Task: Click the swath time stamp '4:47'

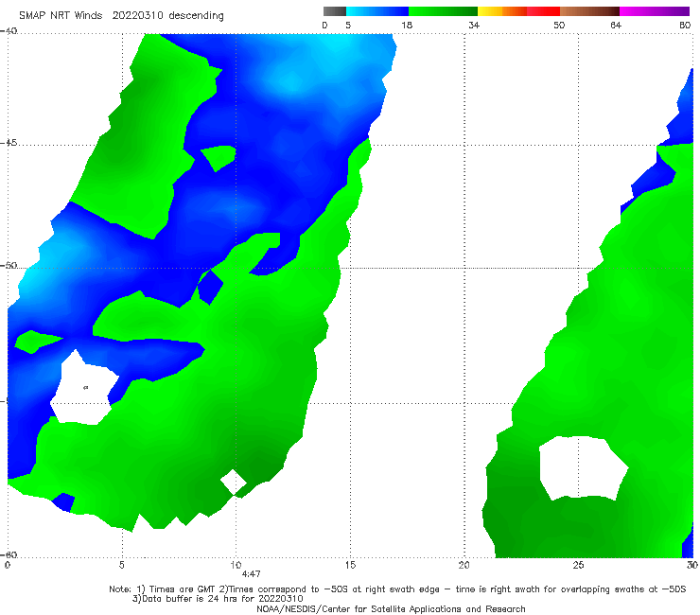Action: 251,574
